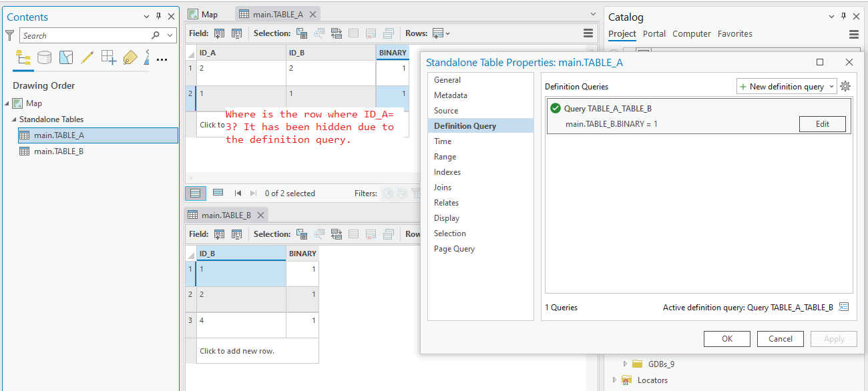
Task: Show all records view toggle
Action: click(x=195, y=193)
